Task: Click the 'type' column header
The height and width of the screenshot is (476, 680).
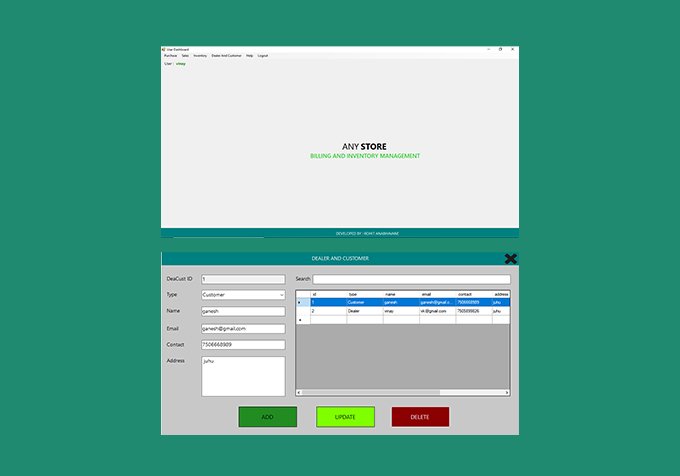Action: (365, 294)
